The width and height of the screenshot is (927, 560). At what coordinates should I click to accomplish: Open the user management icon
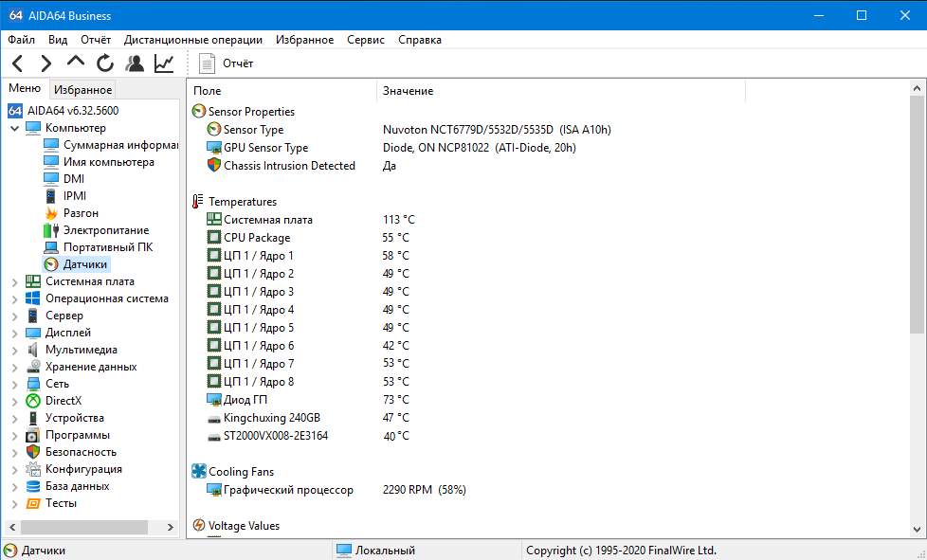coord(135,63)
